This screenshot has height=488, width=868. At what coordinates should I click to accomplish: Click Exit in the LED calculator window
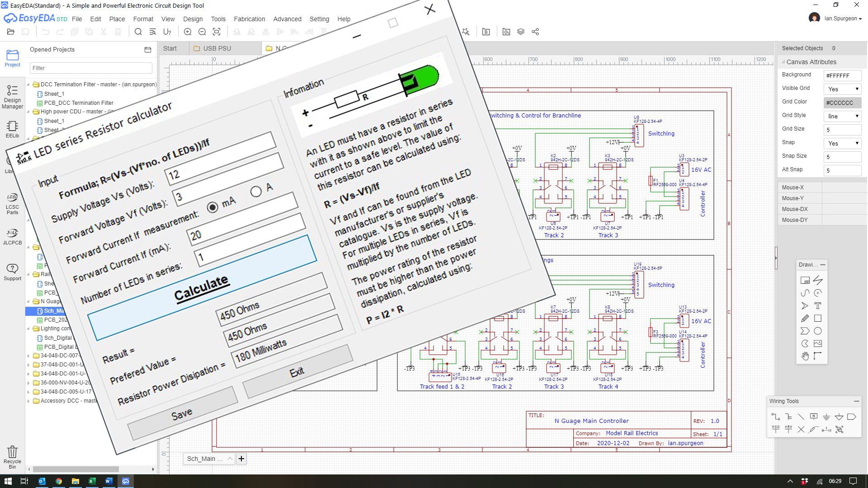[x=297, y=371]
